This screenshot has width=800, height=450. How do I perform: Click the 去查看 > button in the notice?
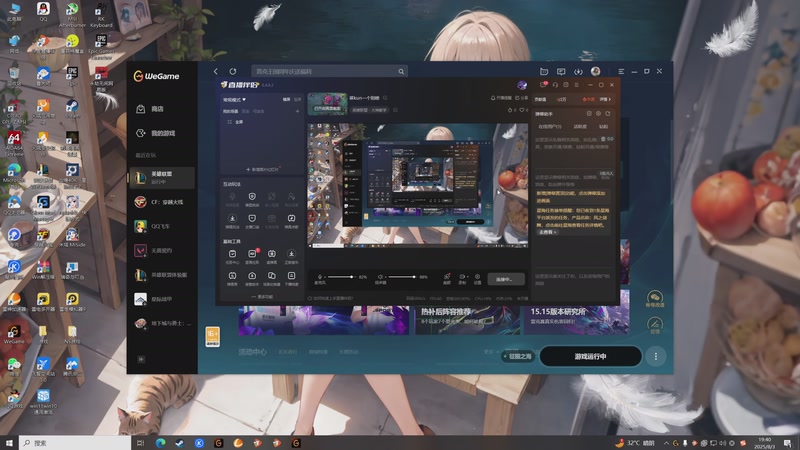pos(547,232)
